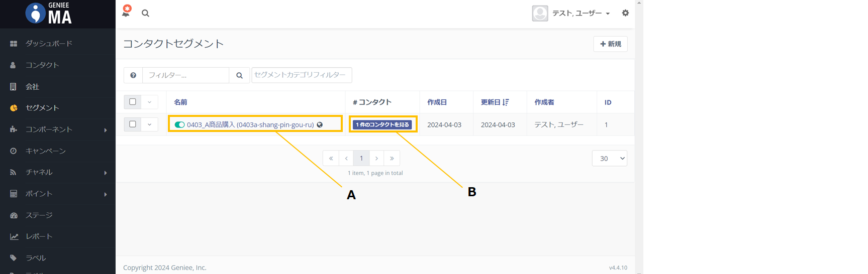Screen dimensions: 868x274
Task: Click the dashboard grid icon in sidebar
Action: (14, 44)
